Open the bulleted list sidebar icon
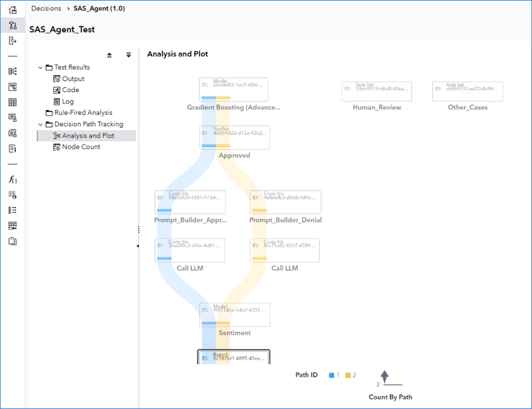532x409 pixels. (x=13, y=210)
